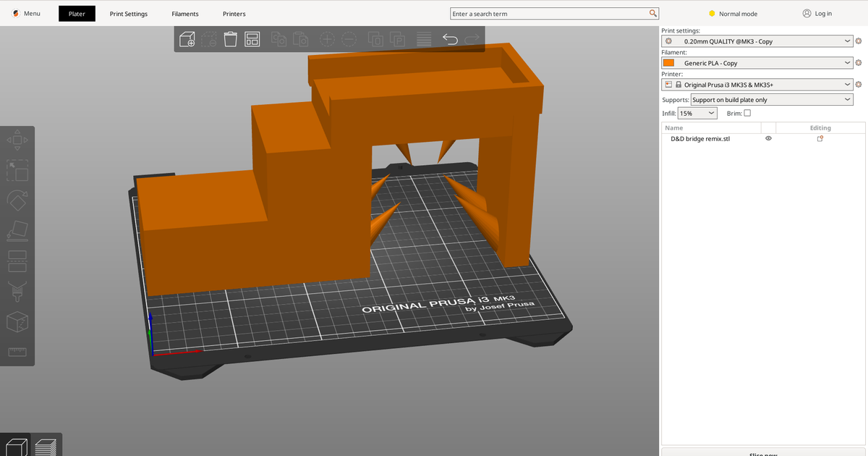Select the Paint-on supports brush tool
Viewport: 868px width, 456px height.
tap(17, 292)
